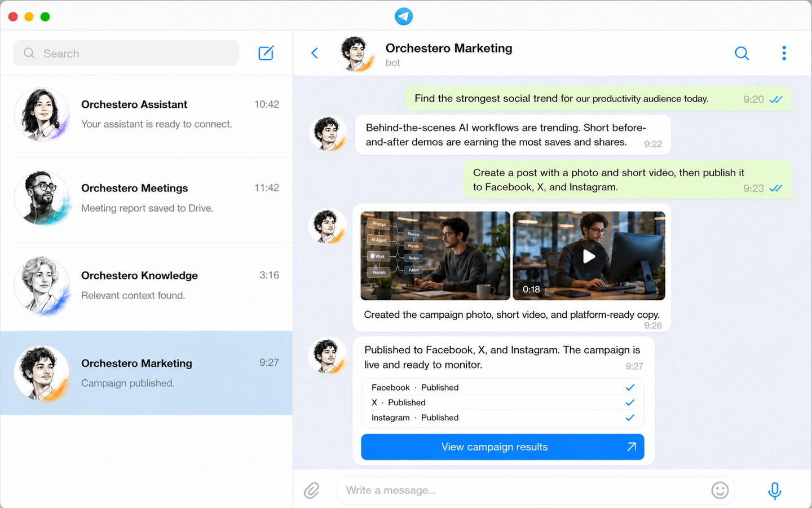The height and width of the screenshot is (508, 812).
Task: Click 'Meeting report saved to Drive.' preview
Action: click(147, 208)
